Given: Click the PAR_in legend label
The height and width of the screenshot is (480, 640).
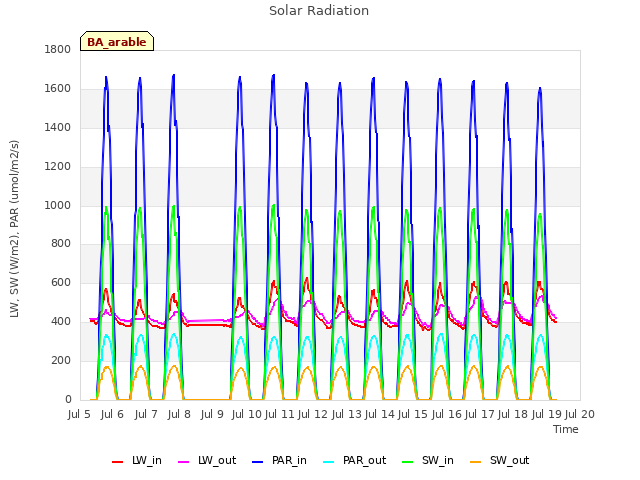Looking at the screenshot, I should (289, 461).
